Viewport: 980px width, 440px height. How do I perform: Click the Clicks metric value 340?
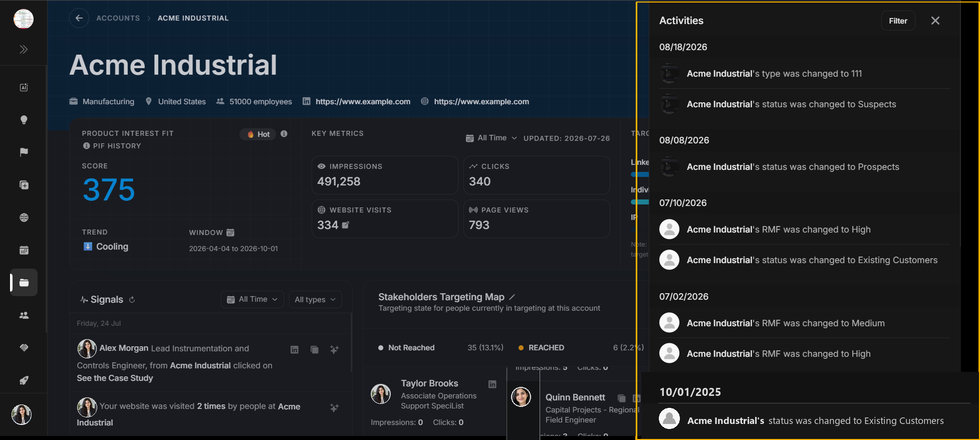(479, 181)
